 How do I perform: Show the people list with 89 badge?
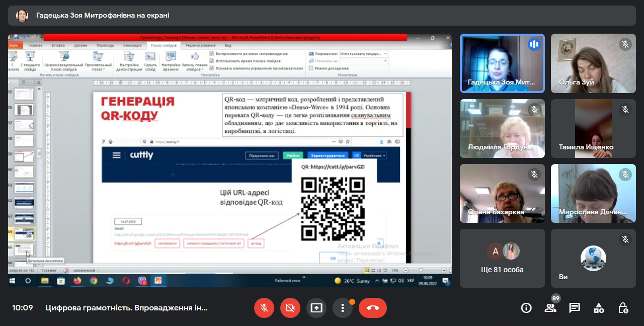pyautogui.click(x=550, y=308)
